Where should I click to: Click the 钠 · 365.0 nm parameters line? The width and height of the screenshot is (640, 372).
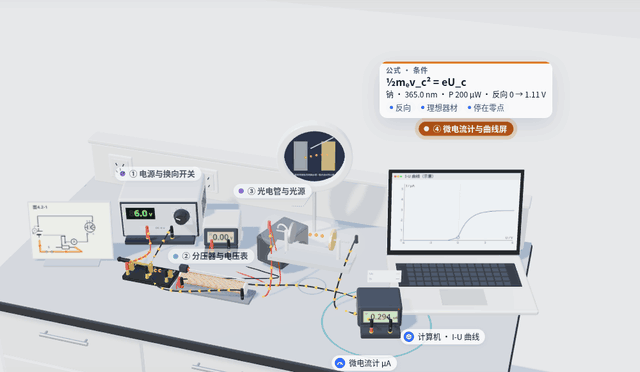coord(466,95)
